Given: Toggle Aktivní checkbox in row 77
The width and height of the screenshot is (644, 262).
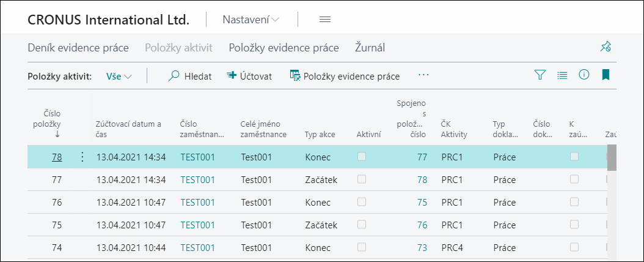Looking at the screenshot, I should [x=362, y=179].
